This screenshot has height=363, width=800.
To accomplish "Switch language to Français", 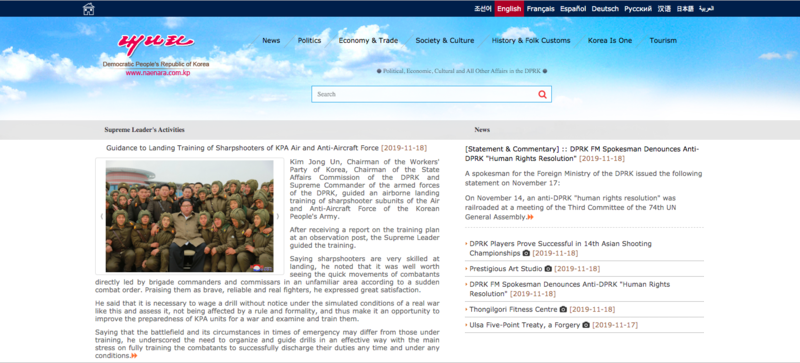I will (540, 9).
